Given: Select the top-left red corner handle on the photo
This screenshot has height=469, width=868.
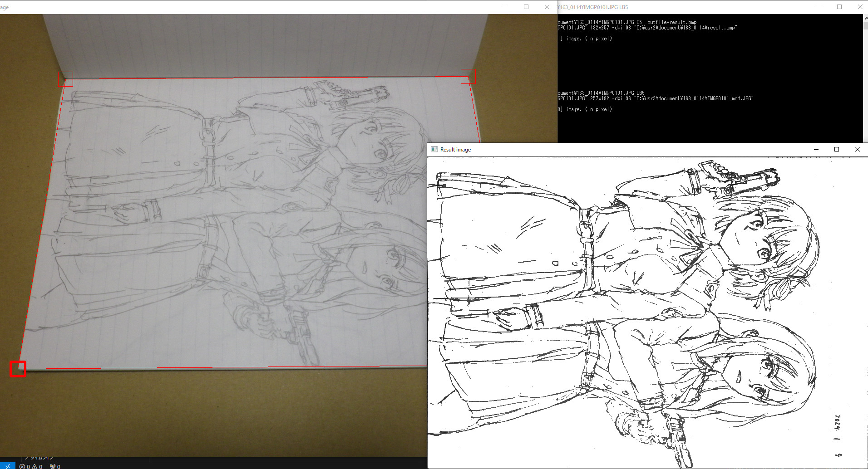Looking at the screenshot, I should click(65, 79).
